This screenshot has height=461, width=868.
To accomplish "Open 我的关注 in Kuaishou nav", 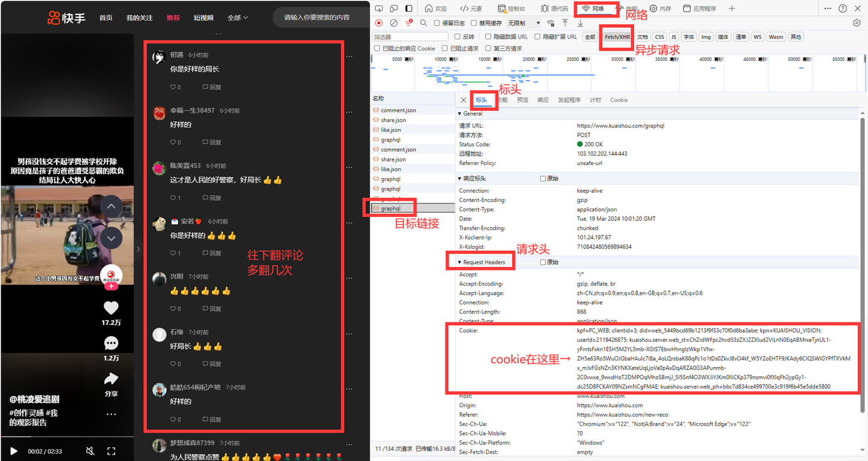I will (140, 17).
